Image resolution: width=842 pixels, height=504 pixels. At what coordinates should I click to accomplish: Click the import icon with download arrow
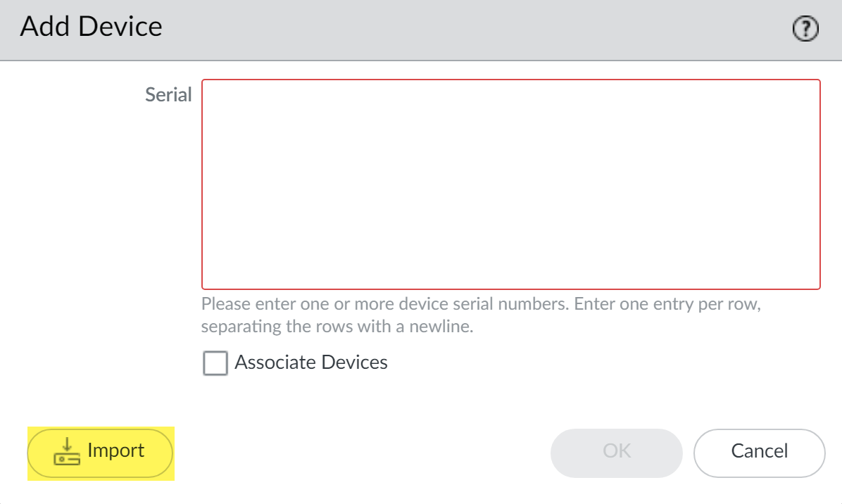tap(67, 451)
